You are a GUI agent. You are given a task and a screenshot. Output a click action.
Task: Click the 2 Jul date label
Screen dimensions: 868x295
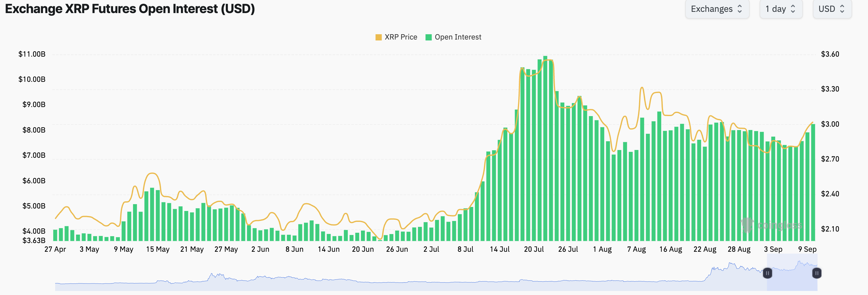point(431,250)
